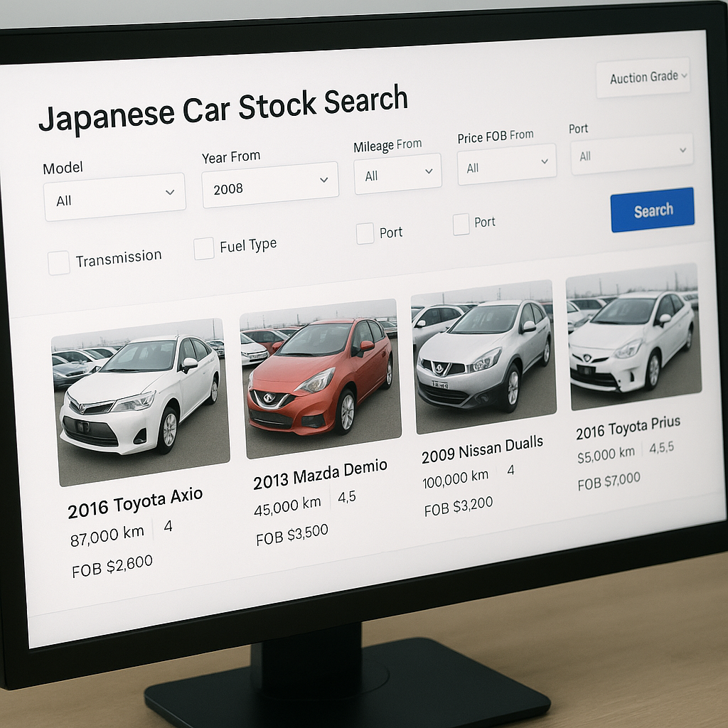Viewport: 728px width, 728px height.
Task: Click the chevron on the Model selector
Action: tap(171, 191)
